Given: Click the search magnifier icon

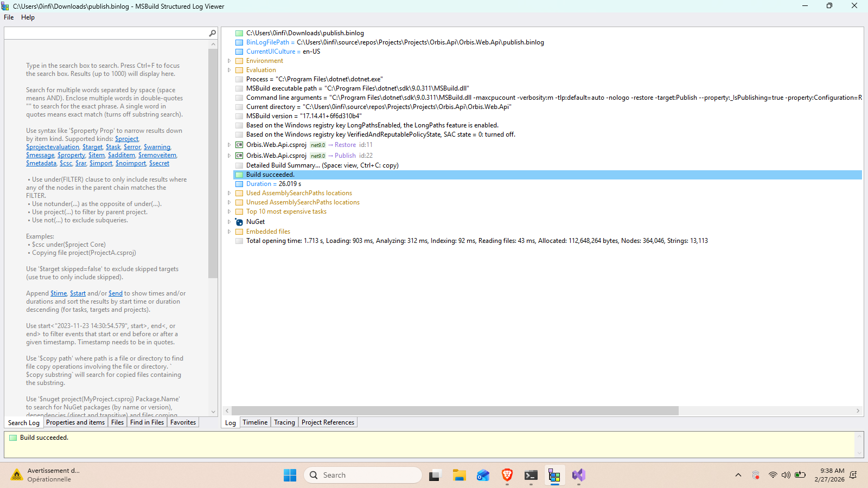Looking at the screenshot, I should [212, 33].
